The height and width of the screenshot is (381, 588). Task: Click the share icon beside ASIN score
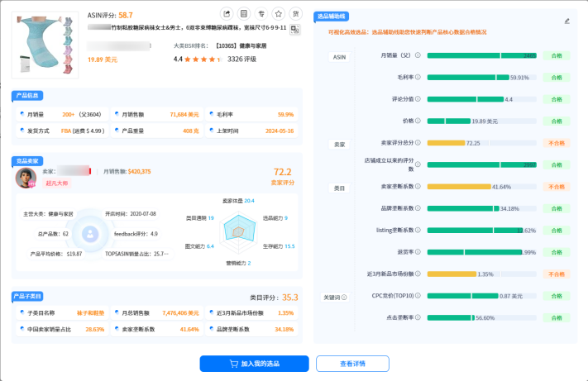tap(227, 14)
